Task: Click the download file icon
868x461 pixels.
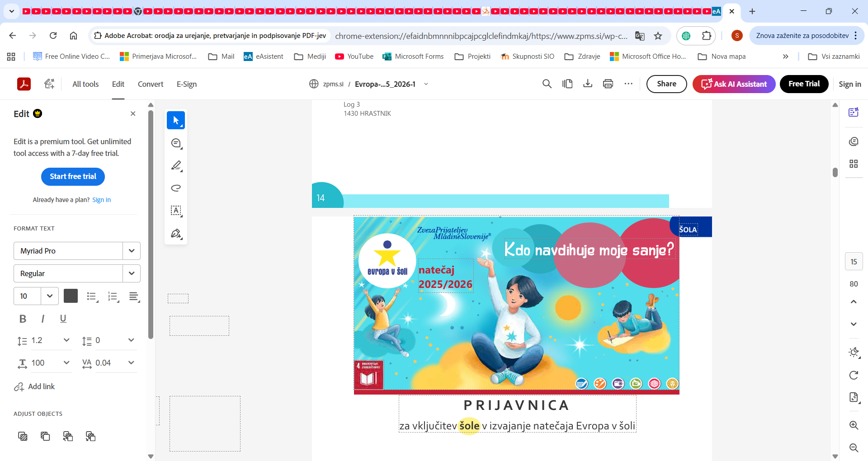Action: (x=588, y=84)
